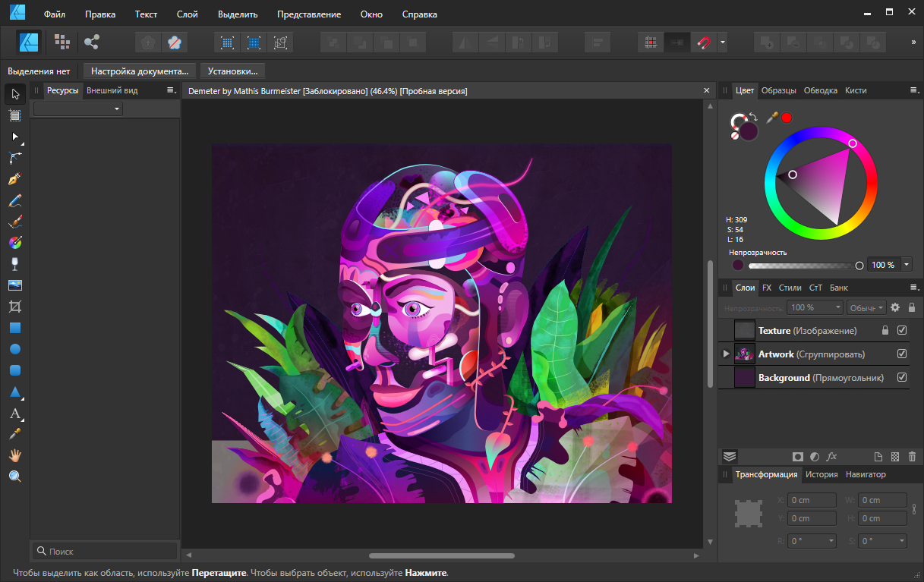This screenshot has width=924, height=582.
Task: Select the Artistic Text tool
Action: (15, 414)
